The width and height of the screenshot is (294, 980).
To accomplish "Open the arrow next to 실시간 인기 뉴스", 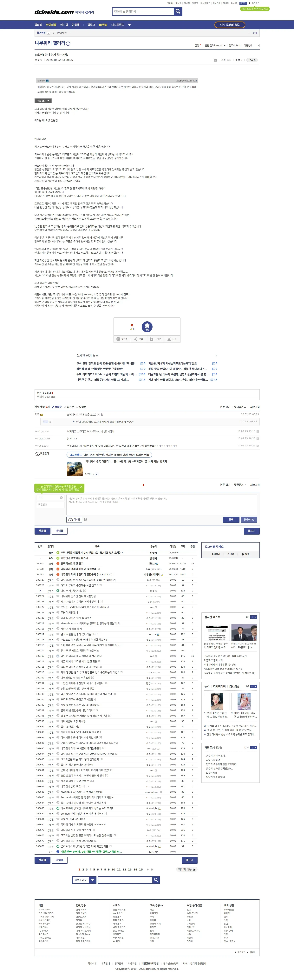I will click(x=216, y=355).
